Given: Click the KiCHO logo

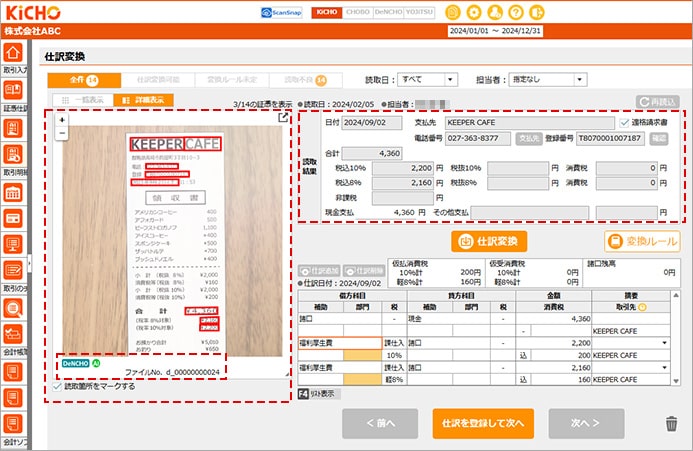Looking at the screenshot, I should coord(33,12).
